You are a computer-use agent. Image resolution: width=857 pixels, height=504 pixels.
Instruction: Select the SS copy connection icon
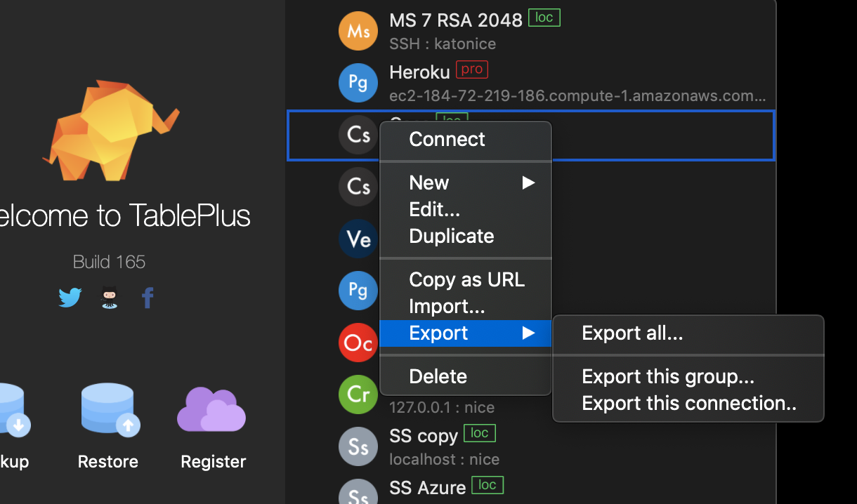pyautogui.click(x=358, y=446)
